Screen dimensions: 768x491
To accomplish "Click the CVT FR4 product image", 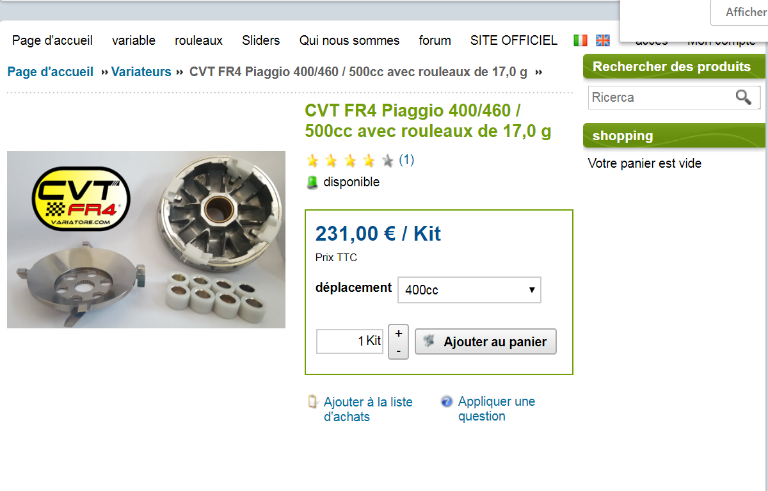I will click(x=146, y=239).
